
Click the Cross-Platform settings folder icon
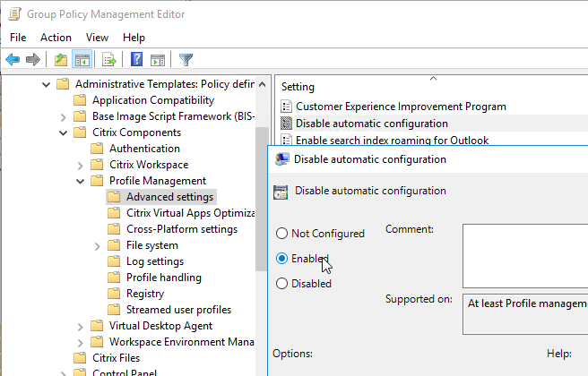pos(114,229)
